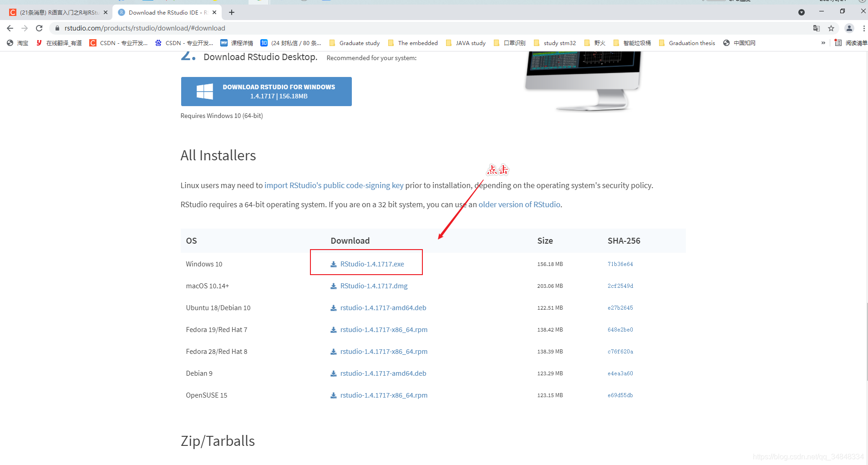Open the 中国知网 bookmark
The height and width of the screenshot is (465, 868).
739,43
